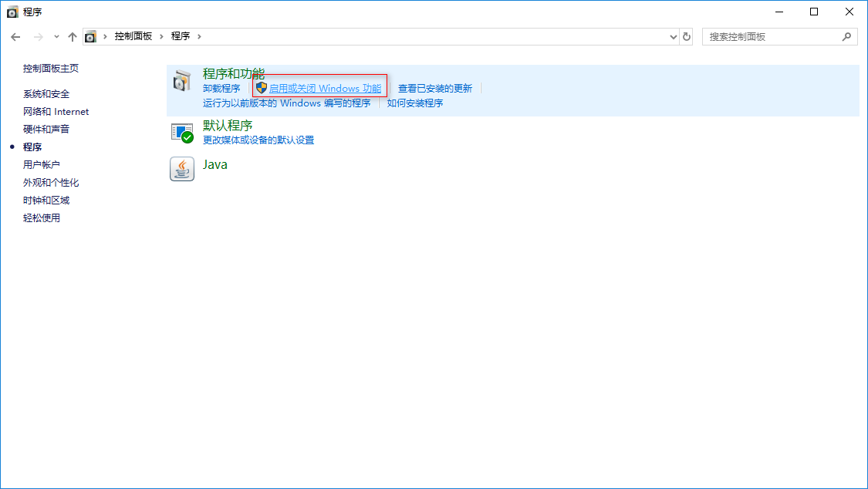868x489 pixels.
Task: Click the refresh icon in the address bar
Action: [x=687, y=35]
